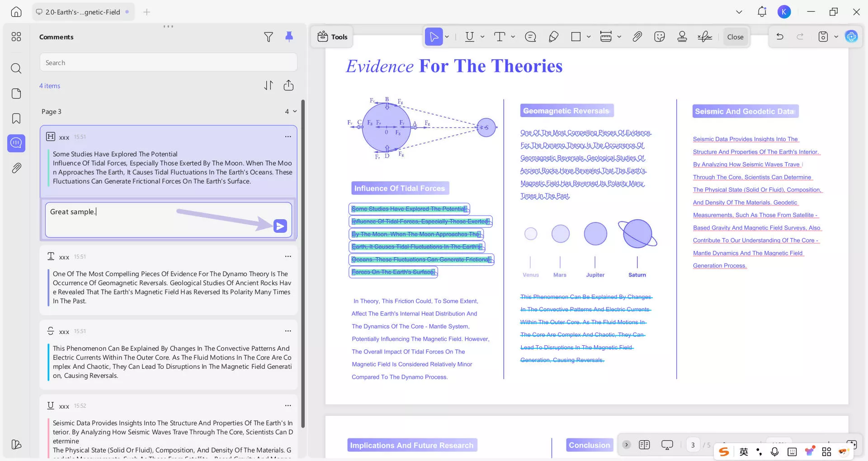Export the comments using share icon
868x461 pixels.
[289, 85]
